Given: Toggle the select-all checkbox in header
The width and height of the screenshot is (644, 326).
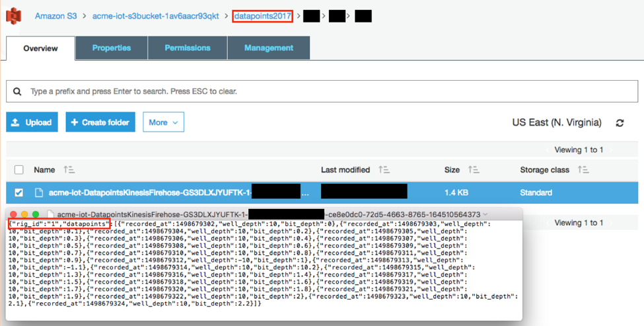Looking at the screenshot, I should 19,170.
